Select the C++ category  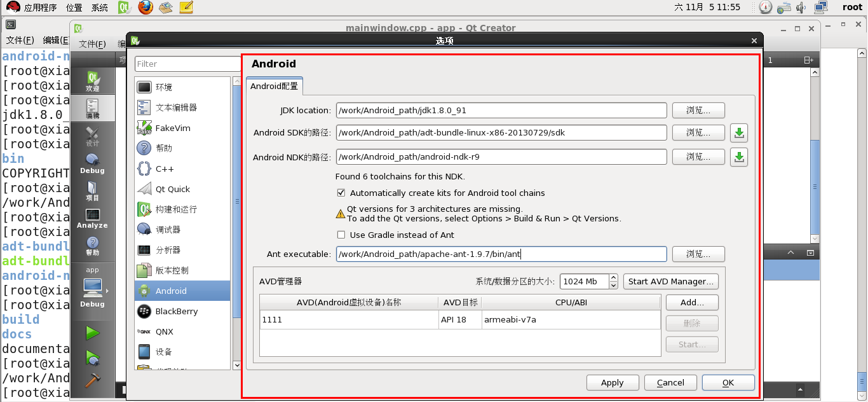coord(183,169)
